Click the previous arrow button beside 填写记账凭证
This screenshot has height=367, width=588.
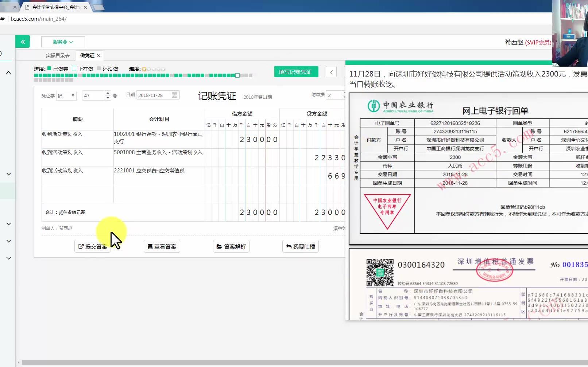tap(331, 72)
